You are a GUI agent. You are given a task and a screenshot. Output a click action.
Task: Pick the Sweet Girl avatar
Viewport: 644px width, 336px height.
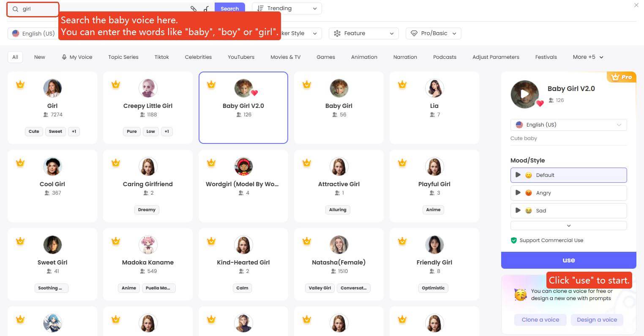(x=52, y=245)
